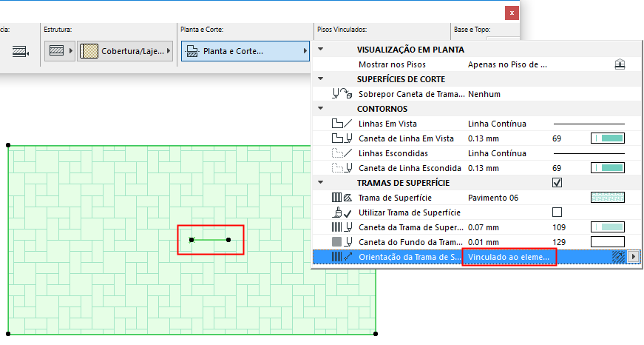Click the Utilizar Trama de Superfície paint icon

pos(342,212)
